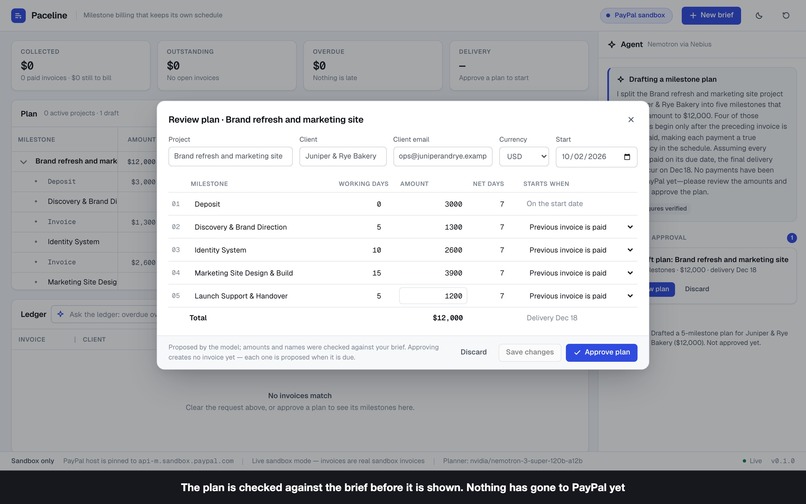Click Discovery & Brand Direction milestone name in dialog

coord(241,227)
